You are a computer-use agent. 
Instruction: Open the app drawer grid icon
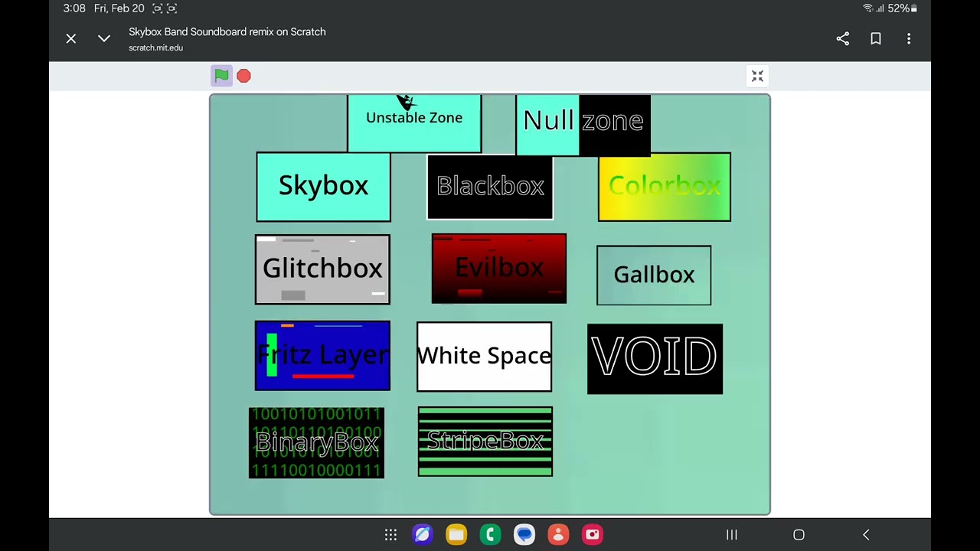click(x=390, y=535)
